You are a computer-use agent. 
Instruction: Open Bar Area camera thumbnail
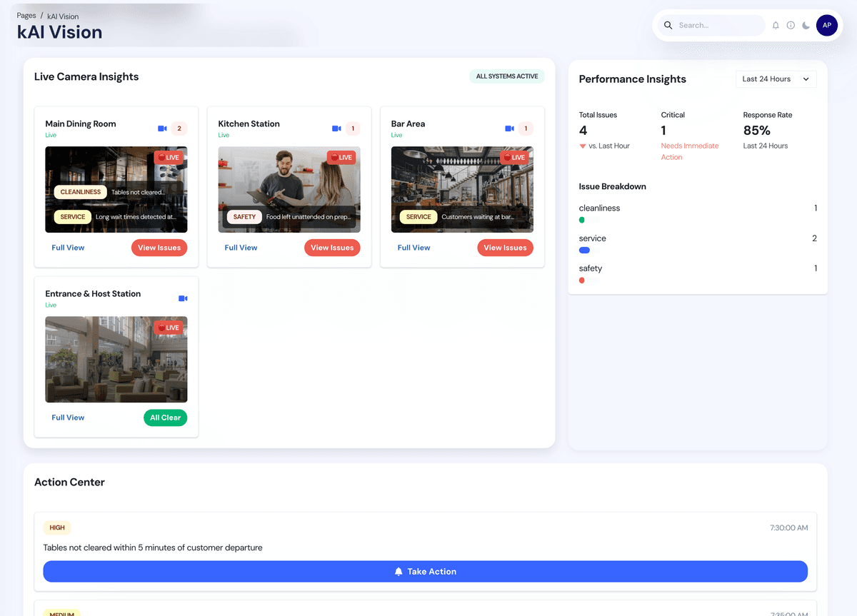coord(462,190)
